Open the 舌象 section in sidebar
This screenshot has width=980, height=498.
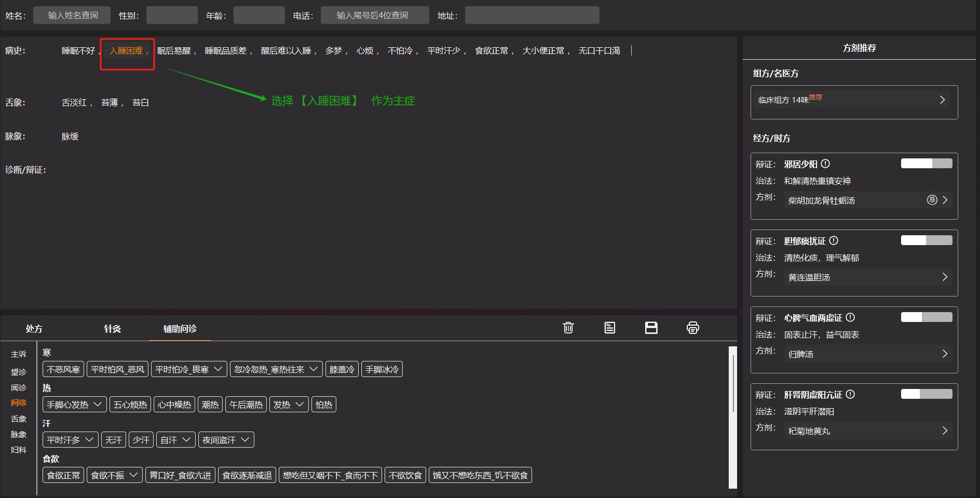(x=19, y=419)
